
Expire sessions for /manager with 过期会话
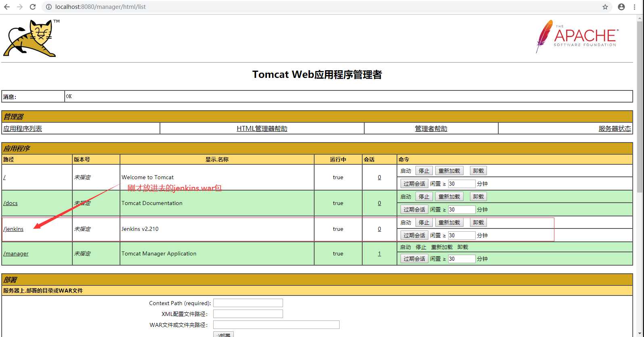(x=414, y=259)
